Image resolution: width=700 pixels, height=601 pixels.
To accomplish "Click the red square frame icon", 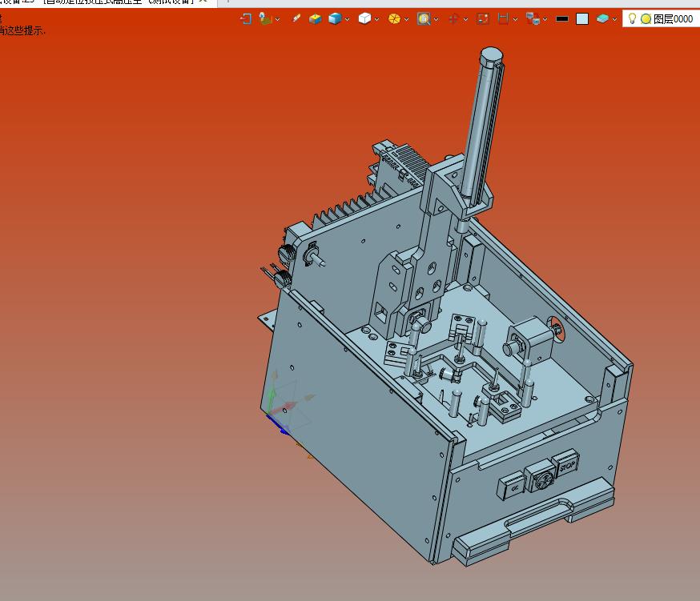I will [483, 18].
